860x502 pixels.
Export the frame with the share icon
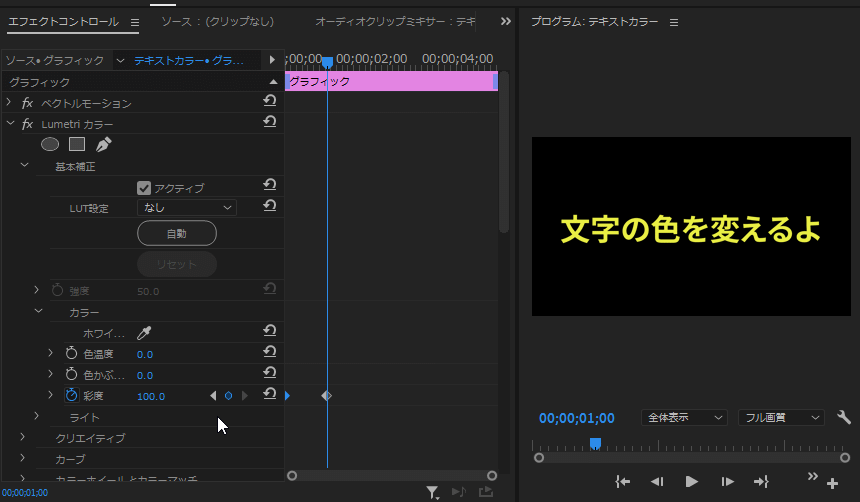tap(485, 492)
